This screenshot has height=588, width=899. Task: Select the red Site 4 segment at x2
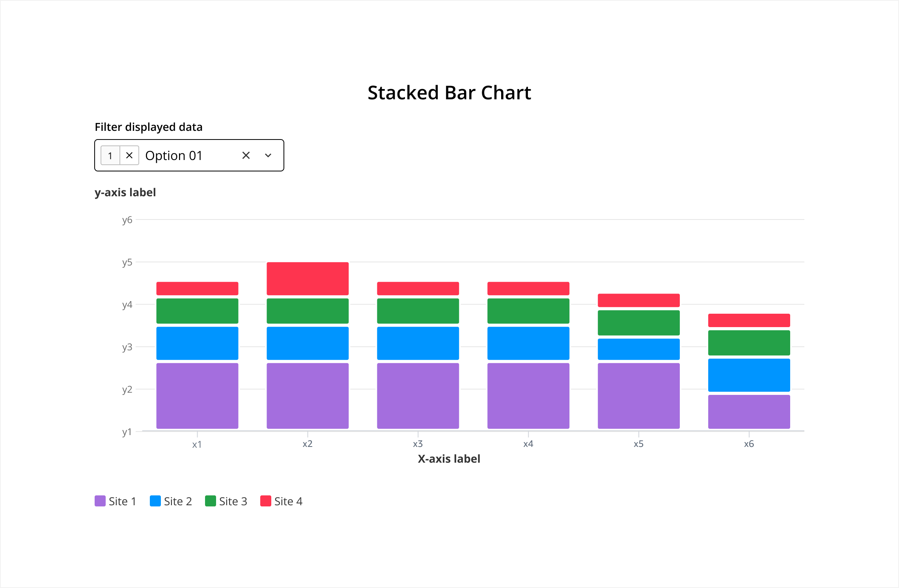(x=308, y=279)
